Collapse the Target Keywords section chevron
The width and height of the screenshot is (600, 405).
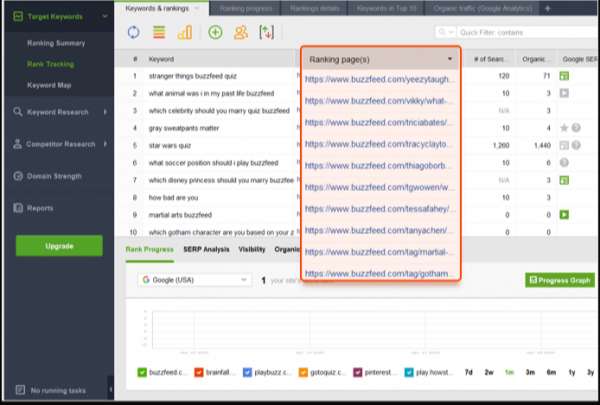coord(104,16)
